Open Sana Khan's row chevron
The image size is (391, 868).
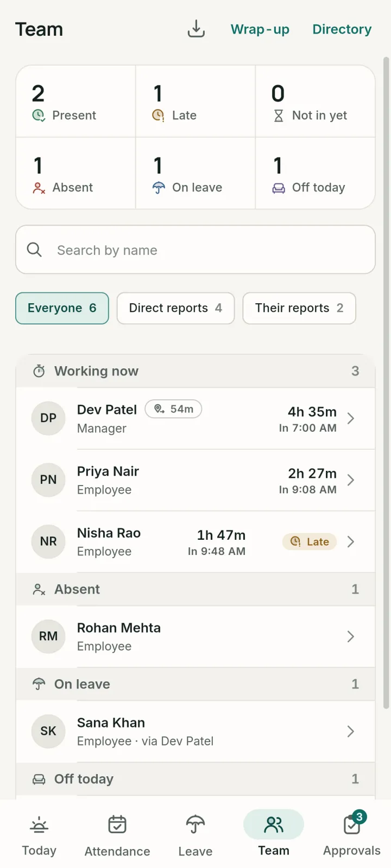click(x=351, y=731)
